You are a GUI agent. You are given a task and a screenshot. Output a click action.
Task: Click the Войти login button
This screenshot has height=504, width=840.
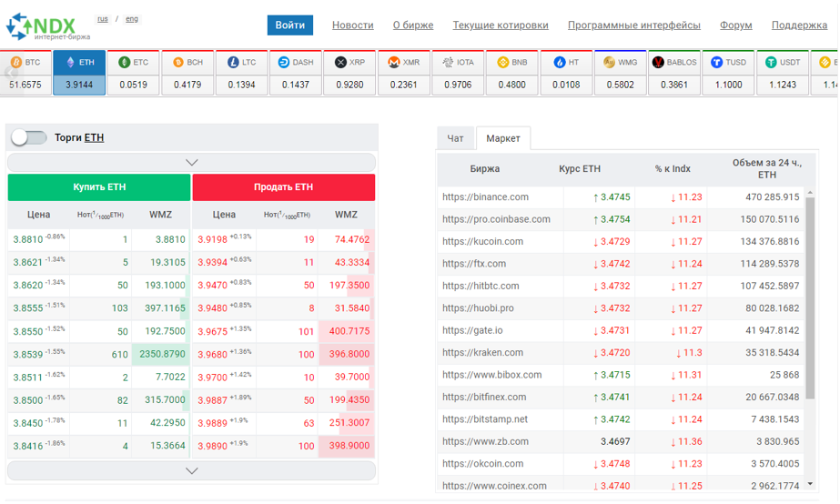click(289, 25)
